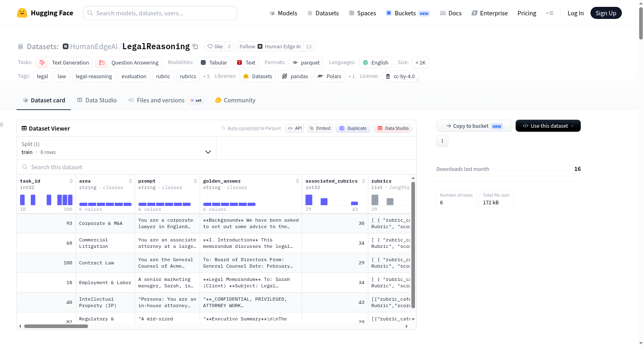This screenshot has width=644, height=347.
Task: Open Buckets in top navigation
Action: (x=408, y=13)
